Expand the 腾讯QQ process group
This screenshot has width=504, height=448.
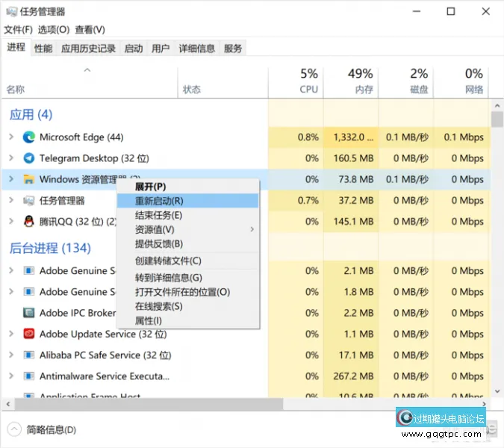click(x=11, y=222)
